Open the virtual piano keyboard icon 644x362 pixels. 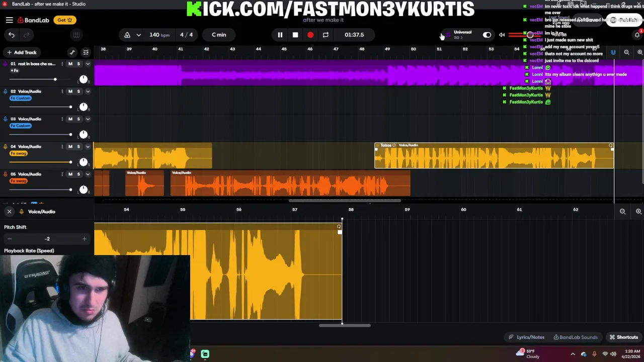point(76,35)
